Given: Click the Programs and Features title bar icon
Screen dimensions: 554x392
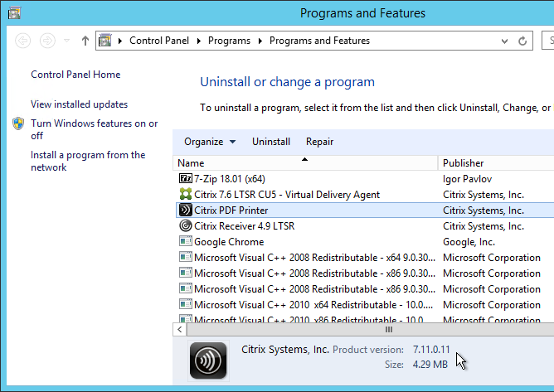Looking at the screenshot, I should (x=14, y=13).
